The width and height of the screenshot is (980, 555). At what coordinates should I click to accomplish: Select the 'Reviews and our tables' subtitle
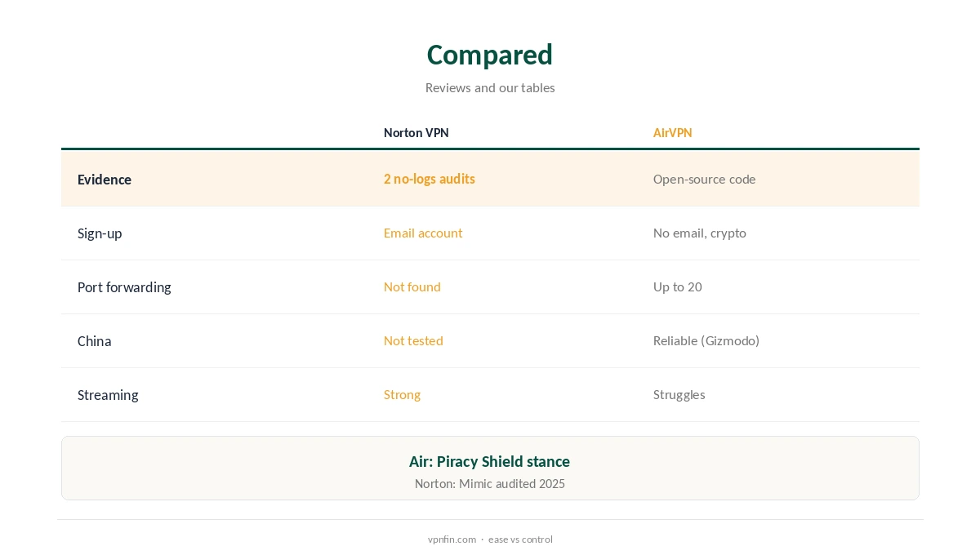[x=490, y=87]
